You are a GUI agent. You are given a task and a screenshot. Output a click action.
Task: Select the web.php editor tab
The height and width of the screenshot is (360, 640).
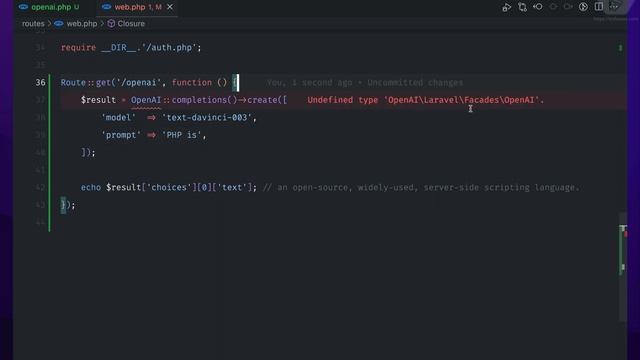(x=138, y=7)
